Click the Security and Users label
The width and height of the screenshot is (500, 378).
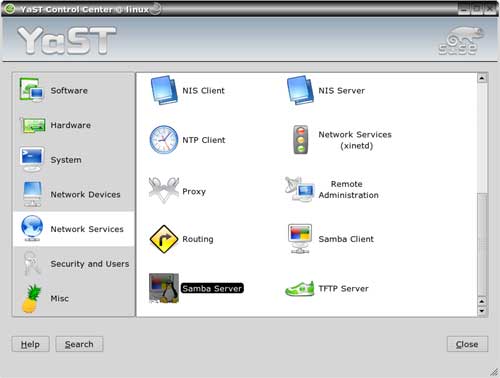90,264
